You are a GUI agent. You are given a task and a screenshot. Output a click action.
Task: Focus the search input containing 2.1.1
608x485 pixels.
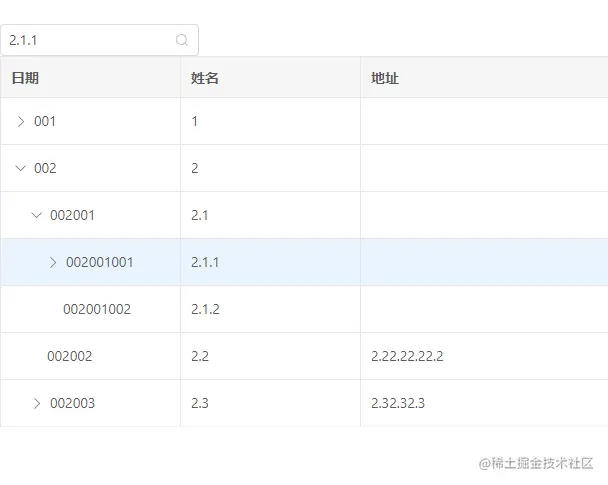[99, 40]
